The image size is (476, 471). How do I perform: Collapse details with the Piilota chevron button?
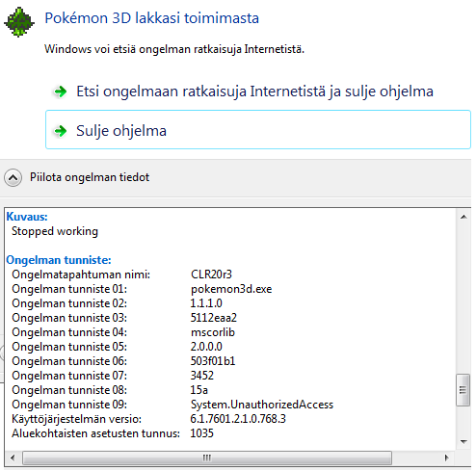pyautogui.click(x=13, y=177)
